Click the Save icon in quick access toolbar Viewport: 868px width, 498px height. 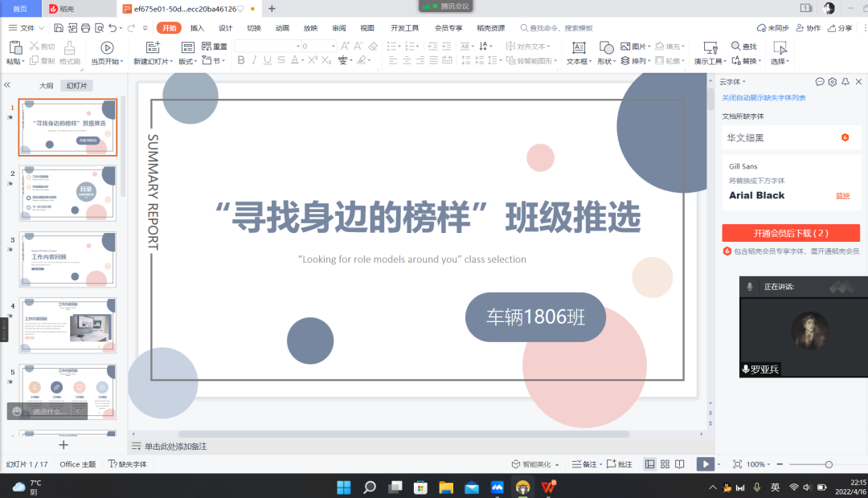pyautogui.click(x=59, y=28)
